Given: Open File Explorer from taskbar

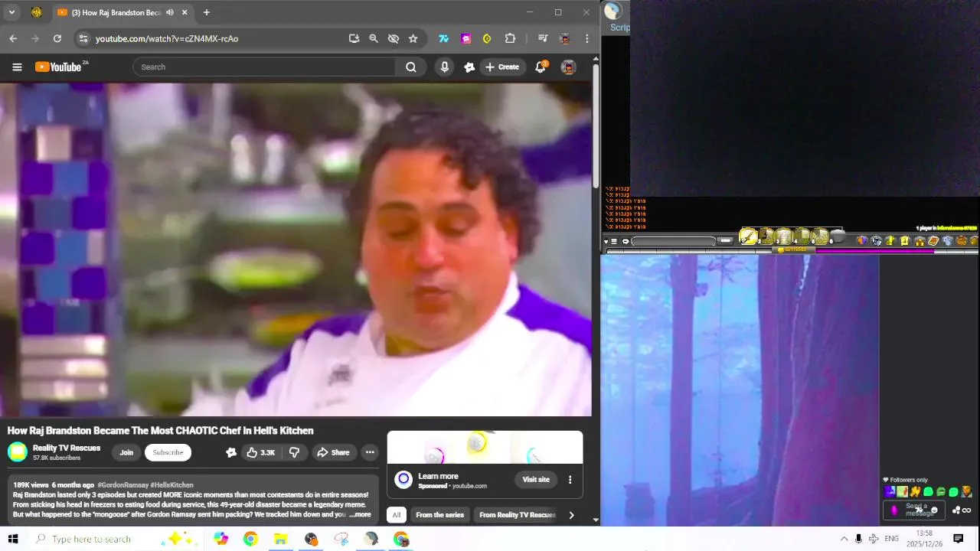Looking at the screenshot, I should pos(280,539).
